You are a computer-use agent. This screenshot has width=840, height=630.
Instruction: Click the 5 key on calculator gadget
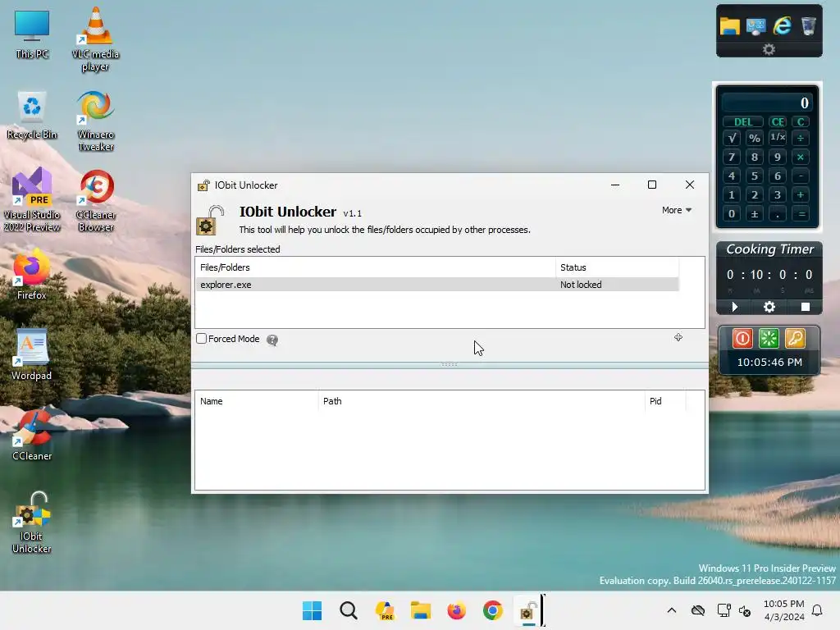(755, 176)
